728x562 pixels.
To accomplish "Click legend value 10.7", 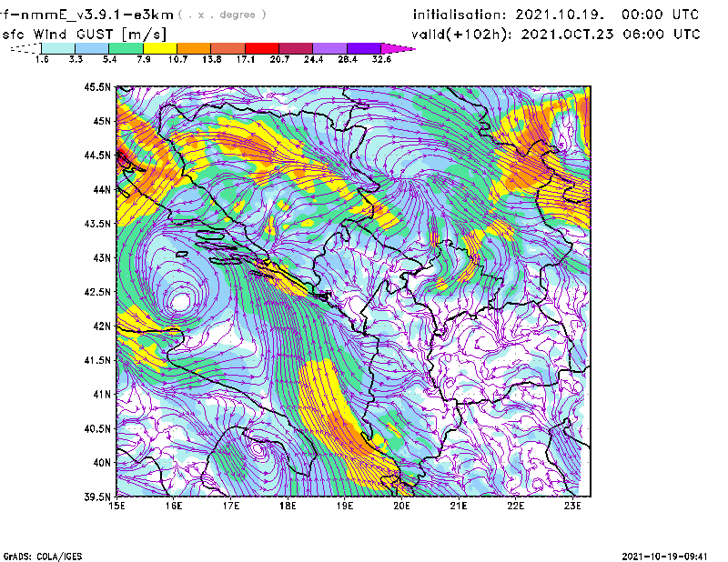I will (x=177, y=59).
